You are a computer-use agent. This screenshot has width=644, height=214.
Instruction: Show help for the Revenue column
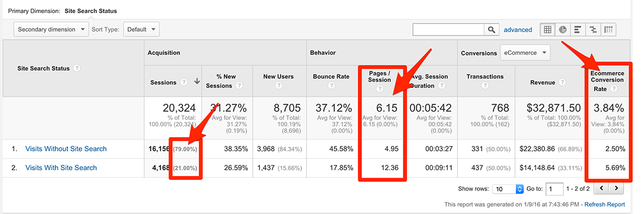(x=562, y=82)
